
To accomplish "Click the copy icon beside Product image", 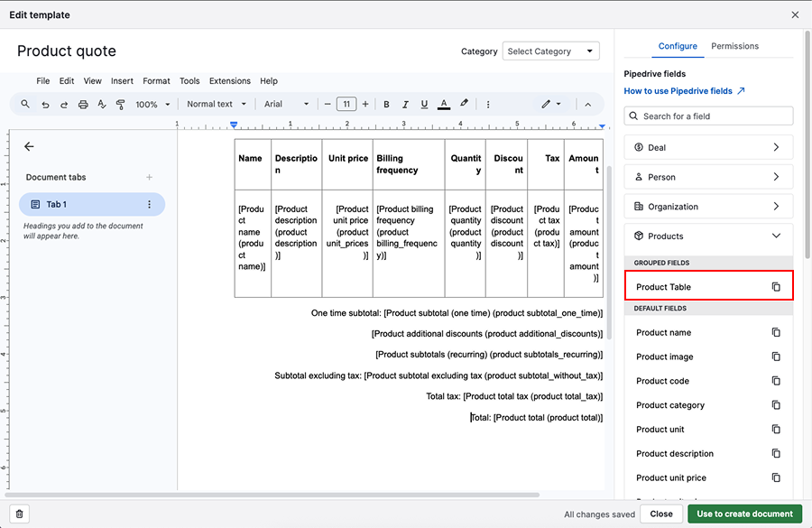I will tap(775, 357).
